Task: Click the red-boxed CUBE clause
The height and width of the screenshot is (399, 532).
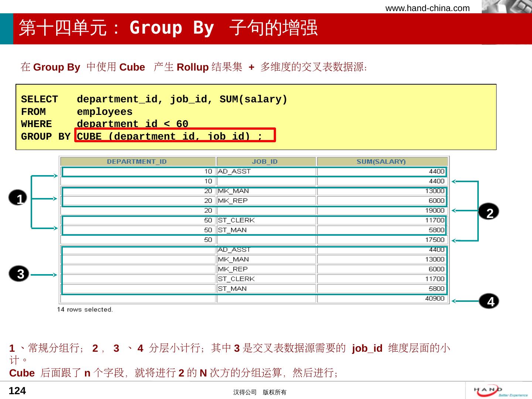Action: pos(175,135)
